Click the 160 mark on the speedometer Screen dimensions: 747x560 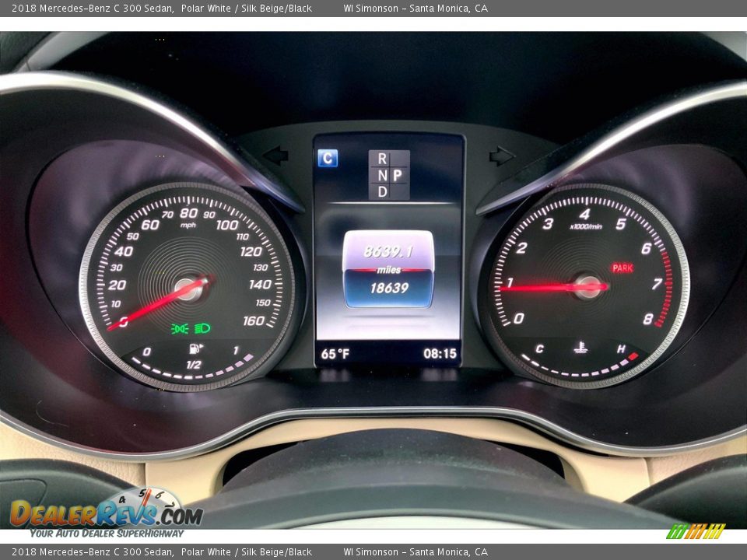point(254,321)
